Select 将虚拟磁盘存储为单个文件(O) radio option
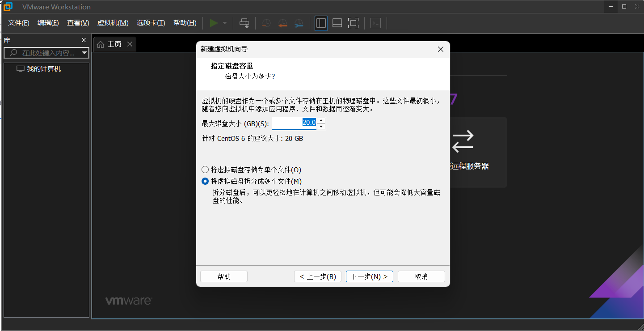The height and width of the screenshot is (331, 644). 252,170
